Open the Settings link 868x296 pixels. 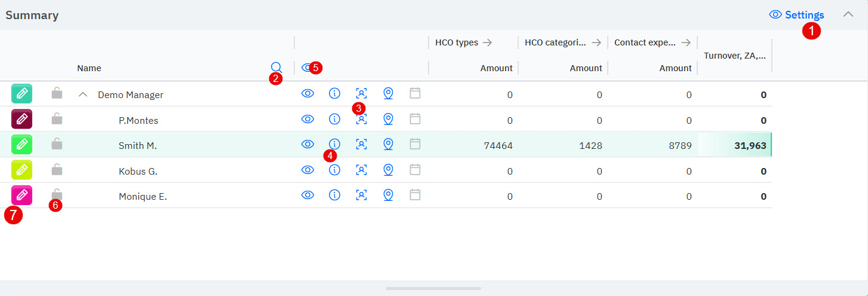pos(797,15)
